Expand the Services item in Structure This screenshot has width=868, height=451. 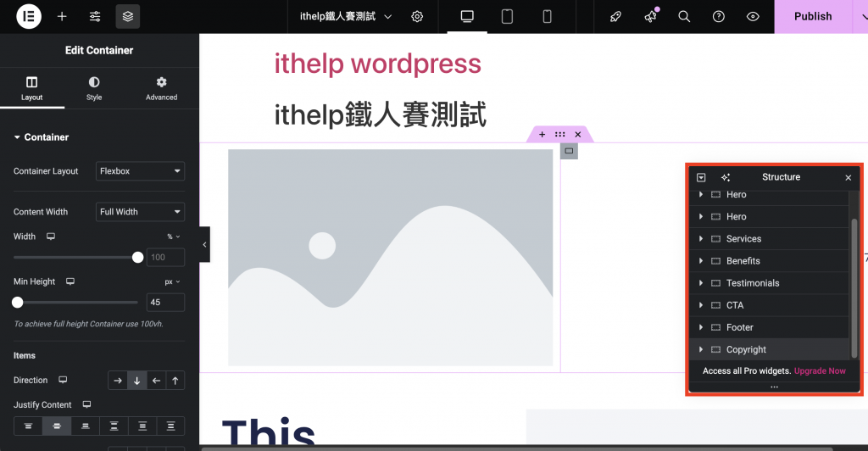click(701, 238)
